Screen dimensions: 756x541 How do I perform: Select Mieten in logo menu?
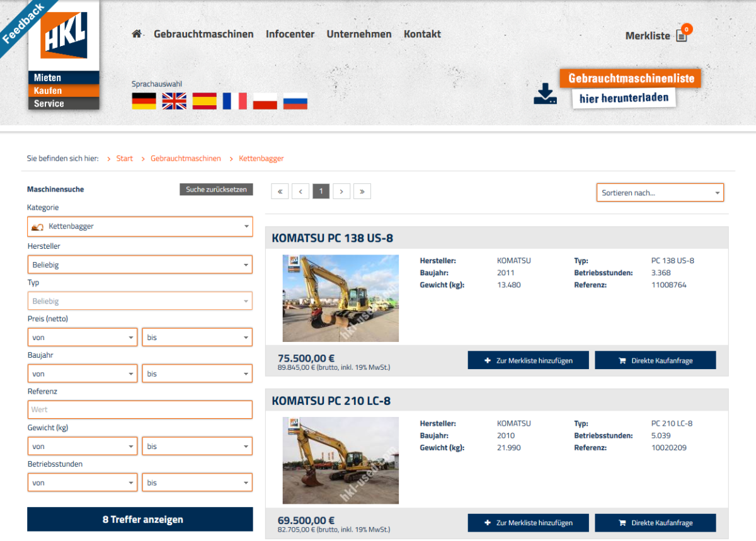tap(64, 77)
